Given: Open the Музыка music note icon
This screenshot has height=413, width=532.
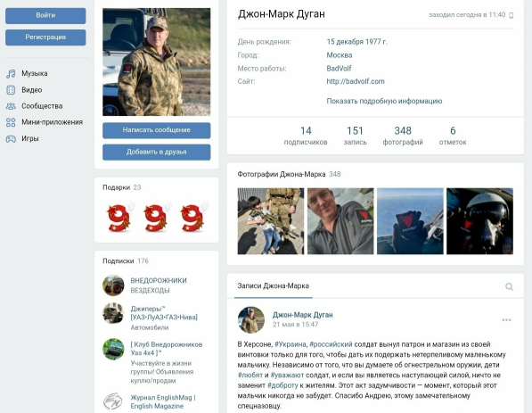Looking at the screenshot, I should 11,74.
